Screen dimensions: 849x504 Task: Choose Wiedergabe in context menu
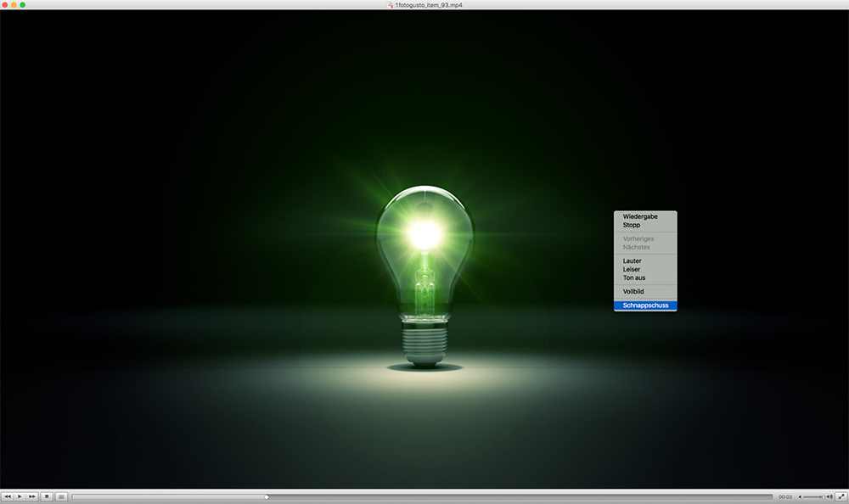(x=640, y=216)
